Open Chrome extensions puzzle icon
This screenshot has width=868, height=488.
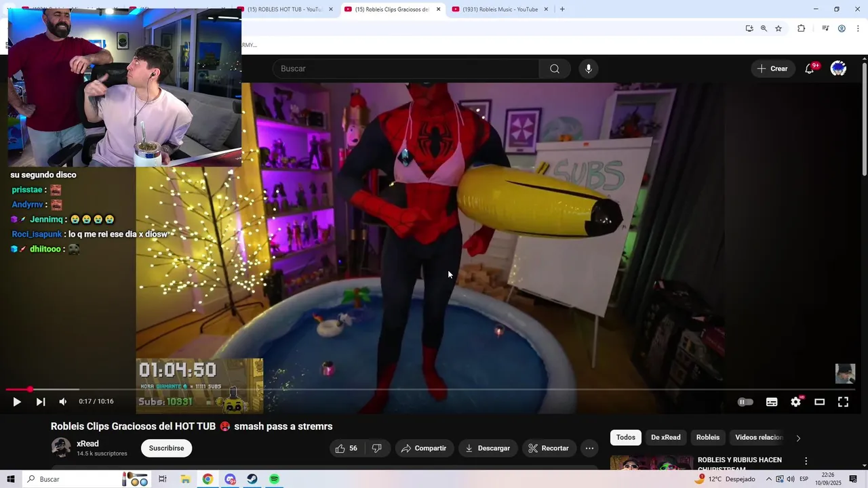pyautogui.click(x=802, y=28)
